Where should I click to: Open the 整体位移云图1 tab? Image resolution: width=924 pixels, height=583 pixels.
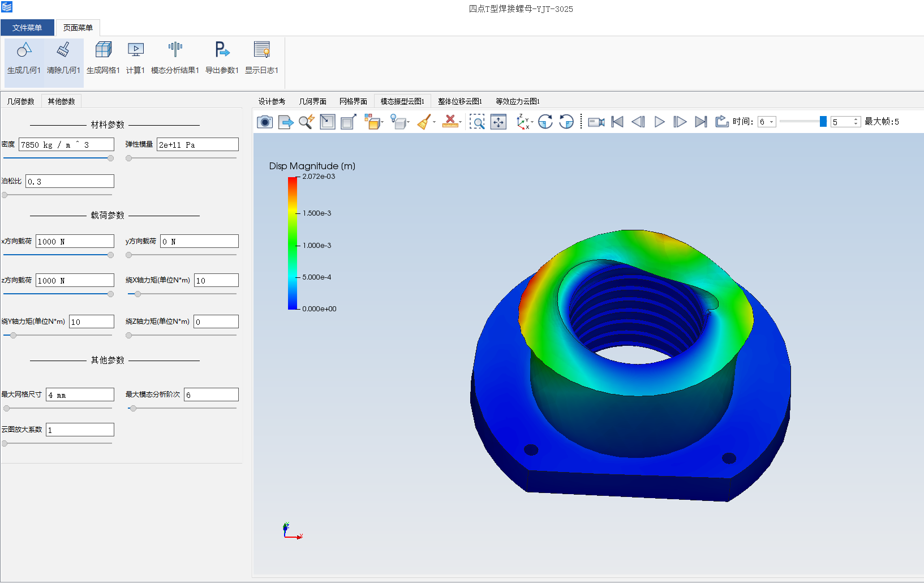(x=460, y=101)
